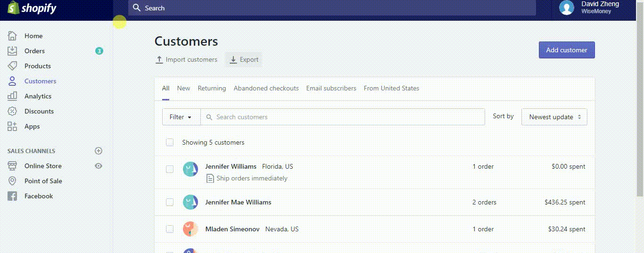
Task: Click Import customers link
Action: [x=191, y=60]
